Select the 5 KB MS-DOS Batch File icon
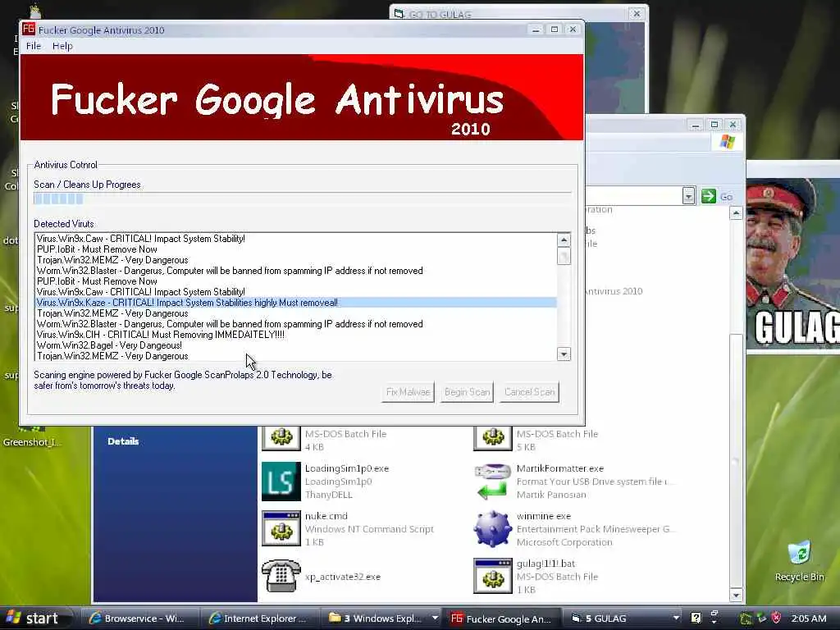 tap(492, 437)
